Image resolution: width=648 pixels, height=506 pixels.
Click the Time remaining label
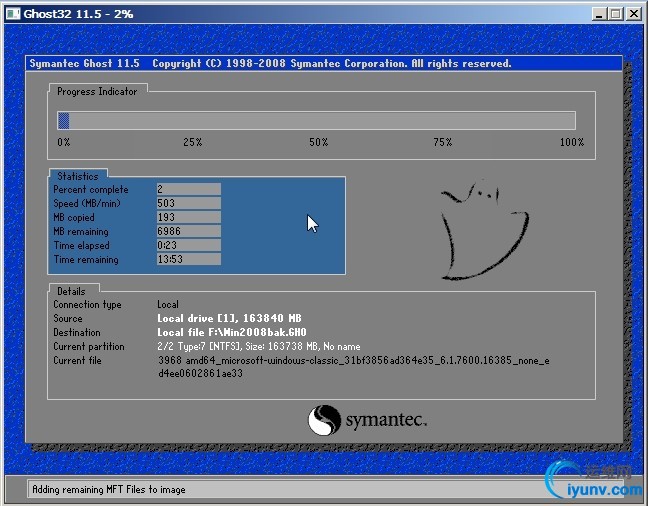pyautogui.click(x=86, y=260)
